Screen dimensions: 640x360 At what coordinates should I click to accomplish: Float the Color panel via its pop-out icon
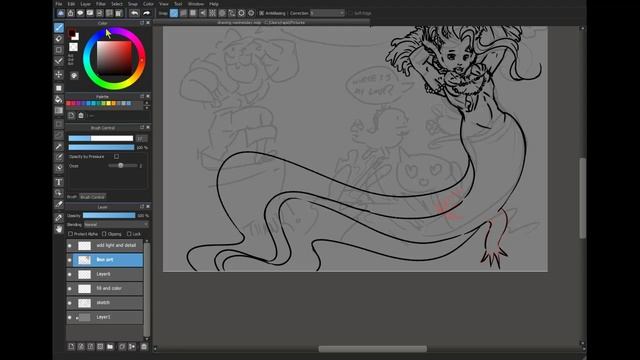click(x=142, y=23)
